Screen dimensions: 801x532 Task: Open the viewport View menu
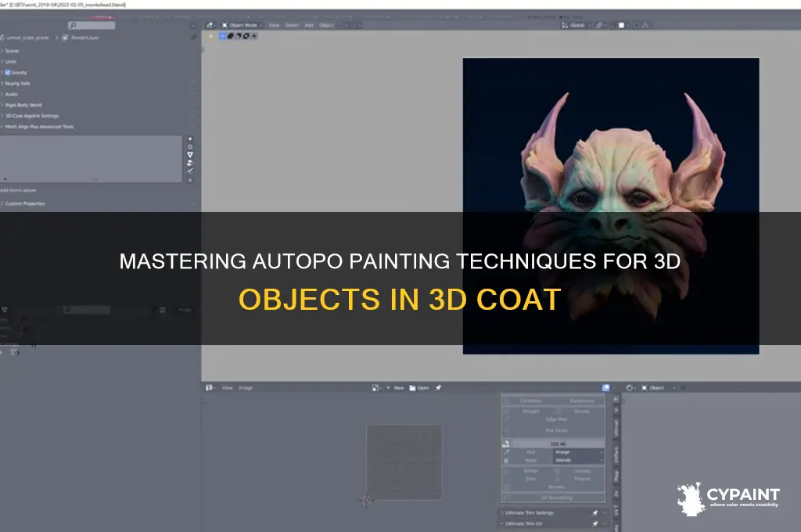275,25
